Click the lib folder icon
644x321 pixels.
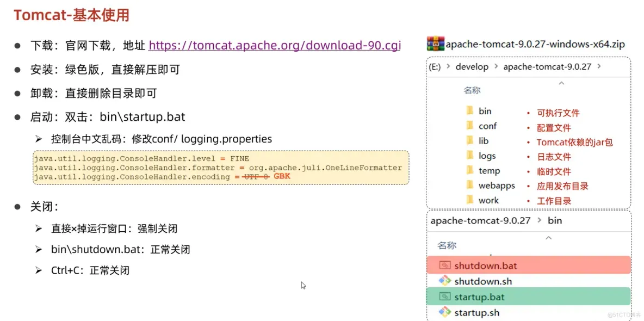click(x=470, y=140)
